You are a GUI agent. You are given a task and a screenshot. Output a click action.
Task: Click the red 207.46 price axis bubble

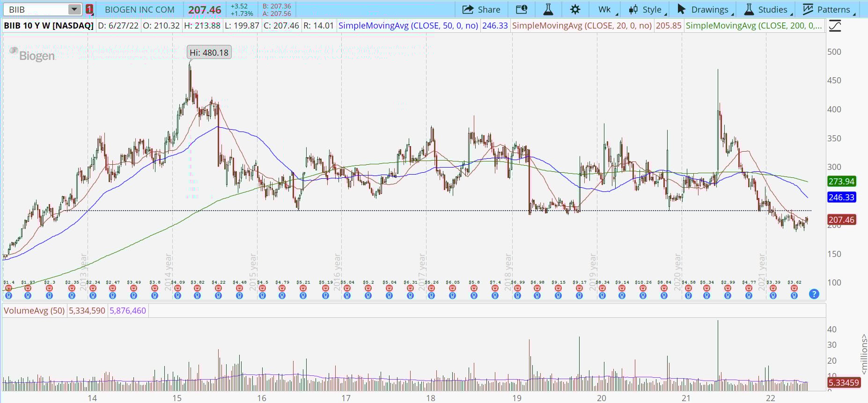841,220
